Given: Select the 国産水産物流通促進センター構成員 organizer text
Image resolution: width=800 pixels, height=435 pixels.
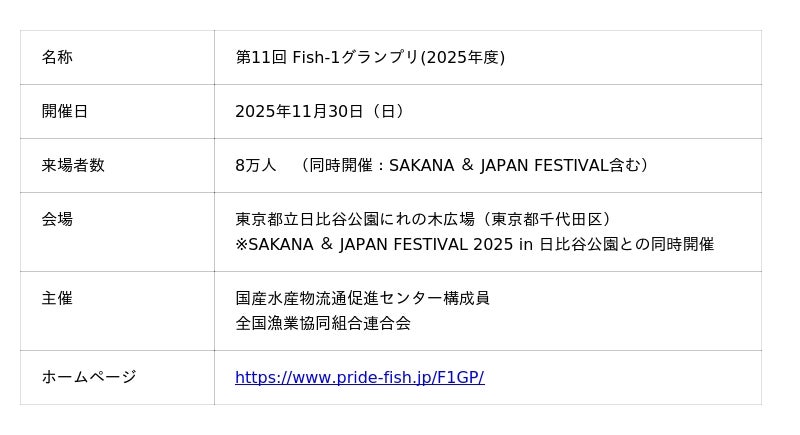Looking at the screenshot, I should [x=362, y=298].
